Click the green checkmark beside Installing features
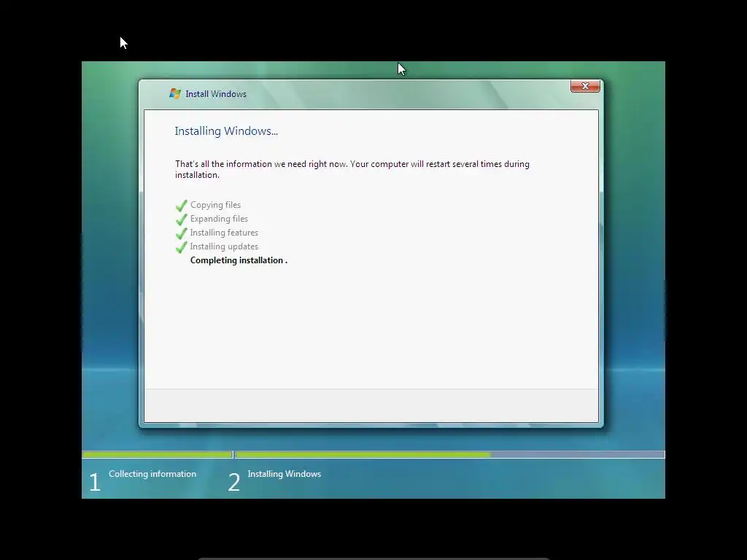 (181, 233)
